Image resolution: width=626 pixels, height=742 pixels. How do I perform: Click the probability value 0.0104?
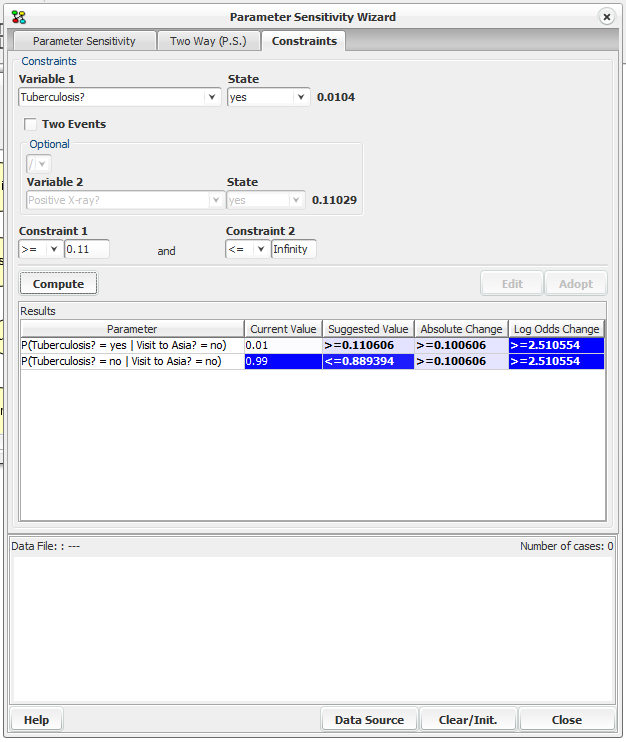tap(336, 97)
